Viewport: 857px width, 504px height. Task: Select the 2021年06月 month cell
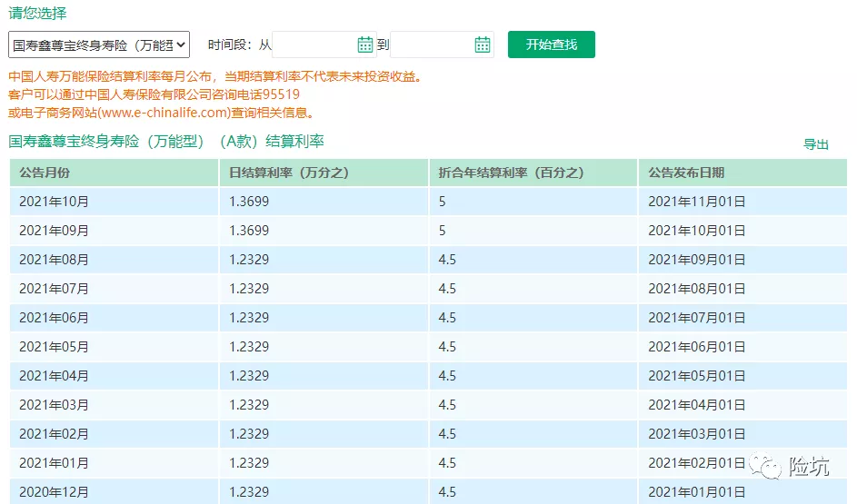[114, 318]
